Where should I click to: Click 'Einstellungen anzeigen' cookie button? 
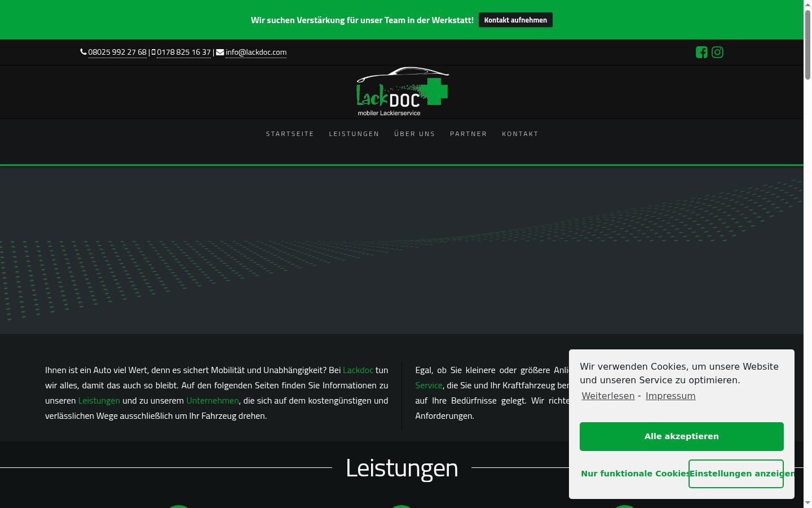736,474
